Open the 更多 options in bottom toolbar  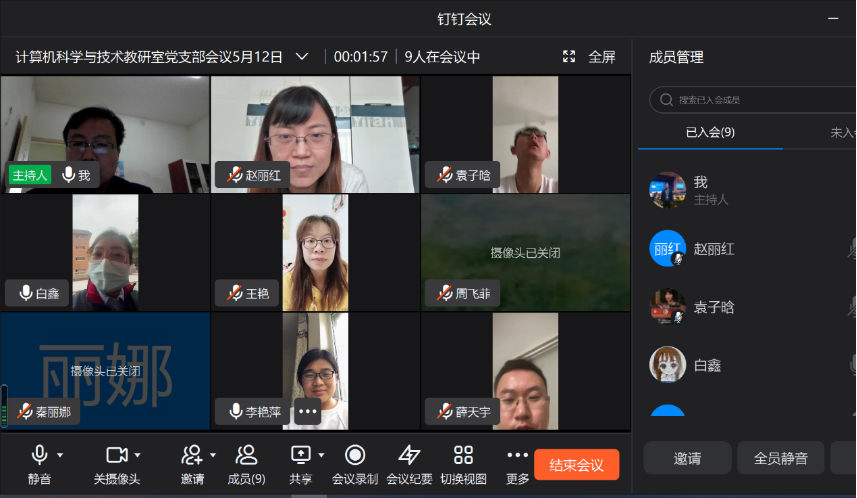517,456
